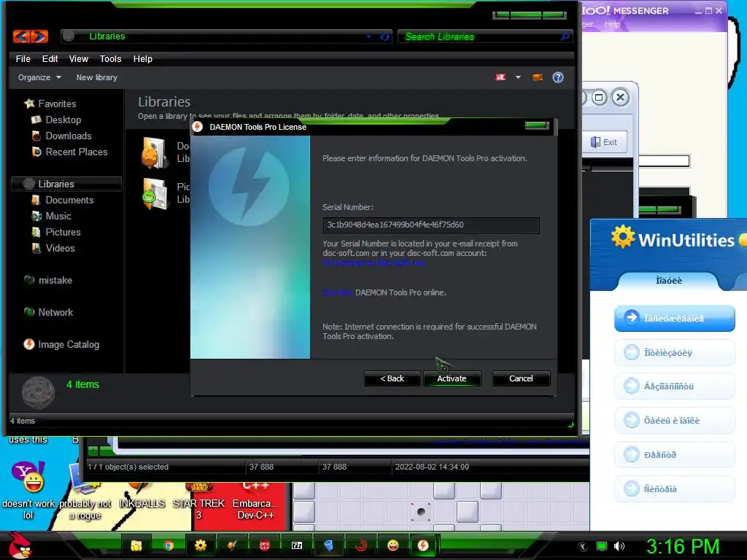The height and width of the screenshot is (560, 747).
Task: Click the Explorer back arrow
Action: pyautogui.click(x=21, y=36)
